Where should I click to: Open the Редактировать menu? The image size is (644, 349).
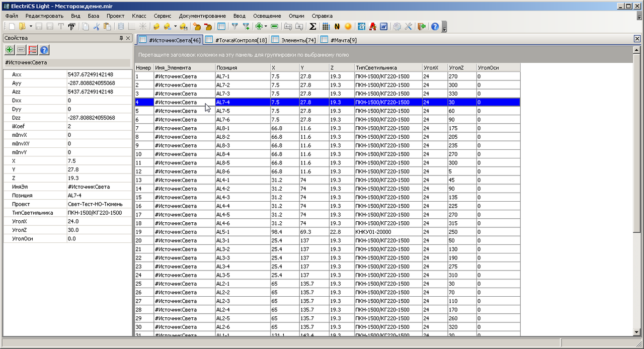coord(44,16)
